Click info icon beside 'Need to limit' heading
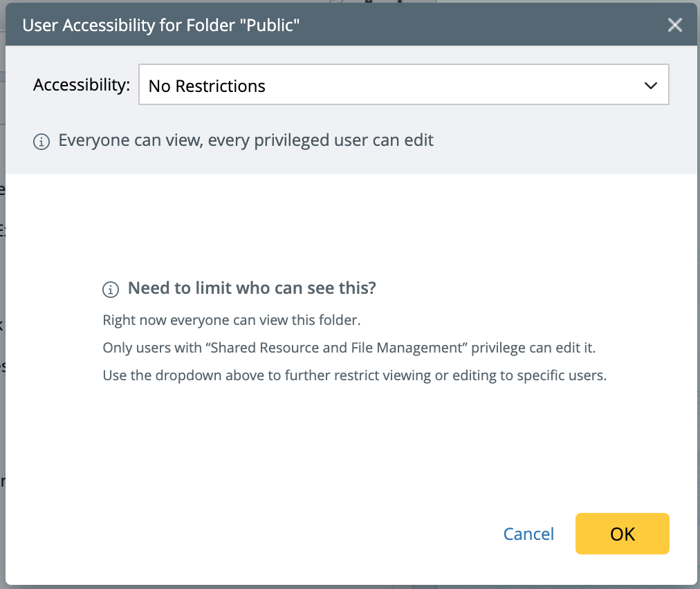This screenshot has height=589, width=700. pyautogui.click(x=111, y=290)
